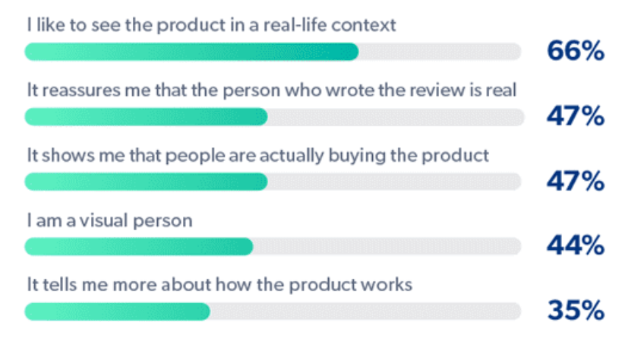Click the green filled part of the how product works bar

click(117, 312)
